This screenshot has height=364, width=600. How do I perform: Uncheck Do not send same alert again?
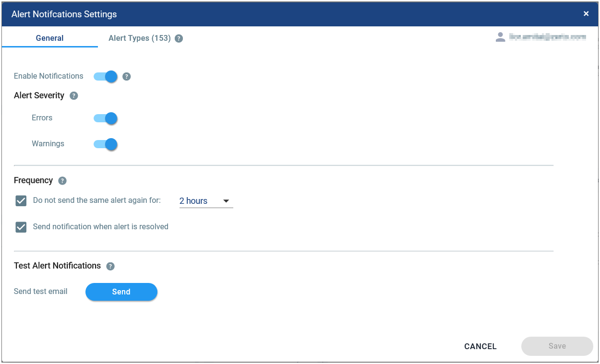click(x=21, y=201)
